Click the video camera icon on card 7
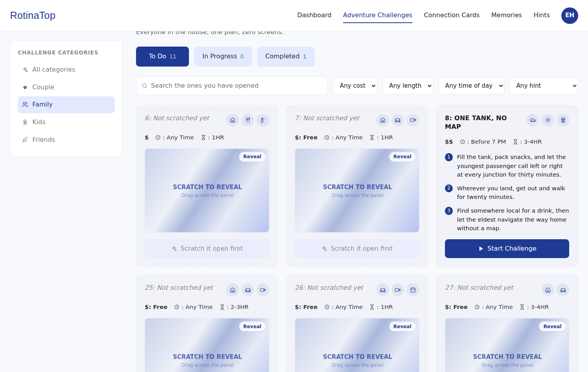 click(x=413, y=120)
